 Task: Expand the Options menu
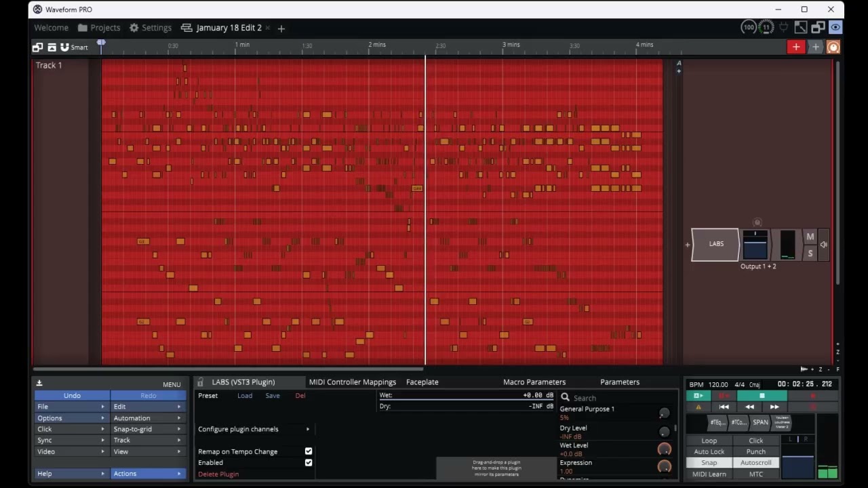[x=72, y=418]
